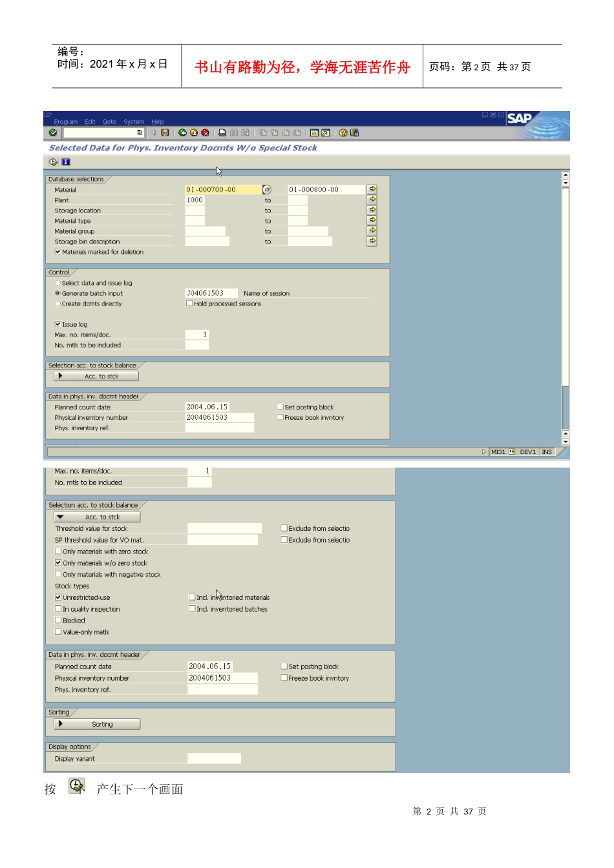Click the Print icon in toolbar
The width and height of the screenshot is (614, 868).
222,132
